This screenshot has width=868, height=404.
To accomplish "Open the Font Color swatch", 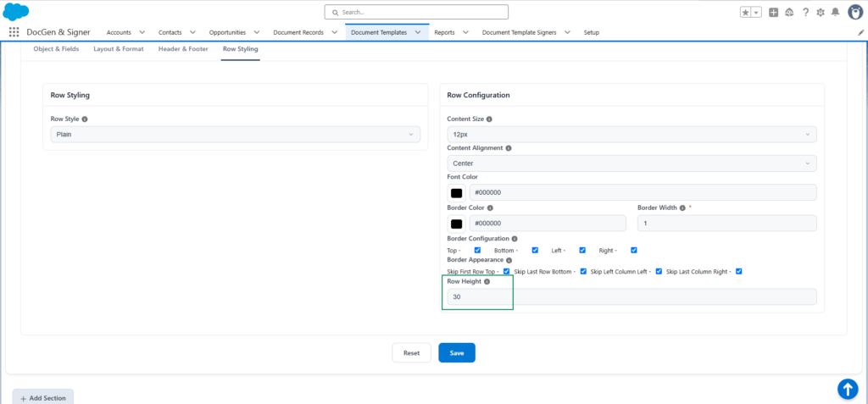I will coord(456,193).
